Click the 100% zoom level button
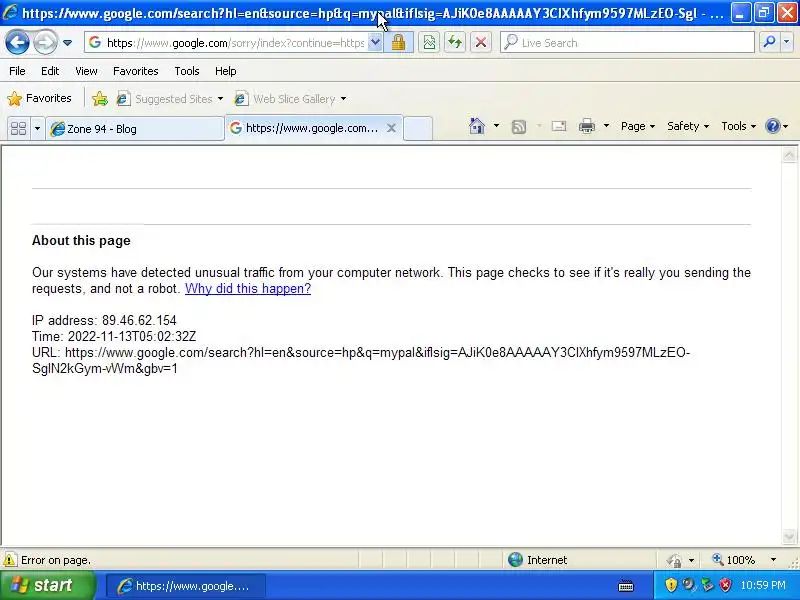 pyautogui.click(x=734, y=560)
